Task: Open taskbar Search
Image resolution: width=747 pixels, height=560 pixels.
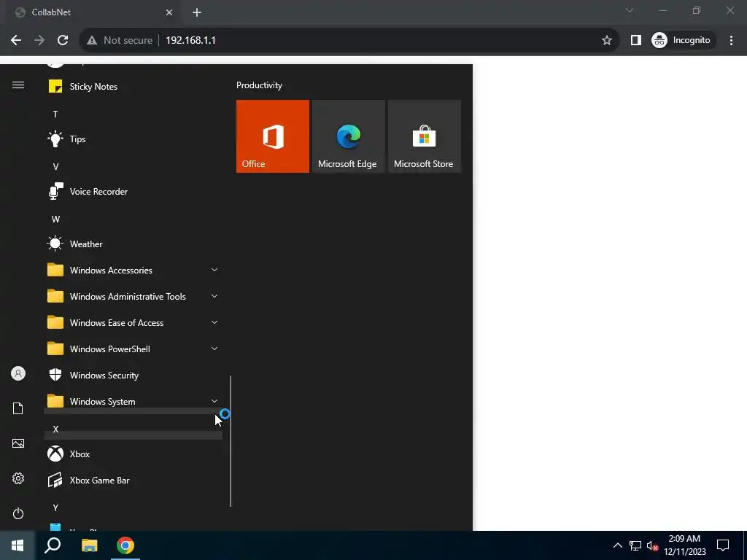Action: click(x=53, y=545)
